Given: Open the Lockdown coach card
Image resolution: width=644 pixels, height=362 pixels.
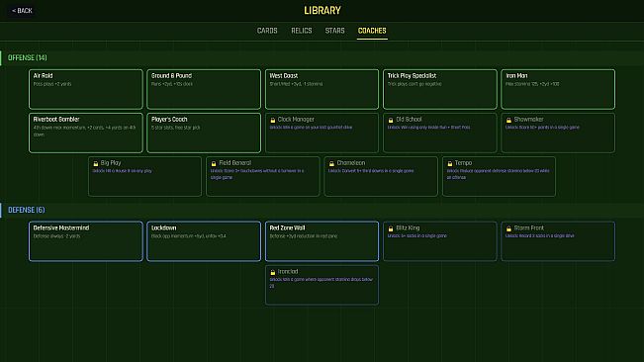Looking at the screenshot, I should 204,241.
